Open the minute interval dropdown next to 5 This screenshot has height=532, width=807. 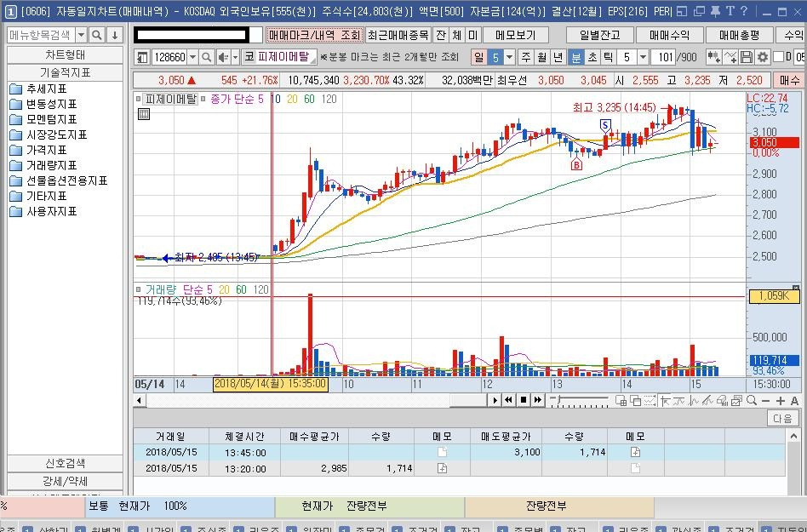(643, 57)
